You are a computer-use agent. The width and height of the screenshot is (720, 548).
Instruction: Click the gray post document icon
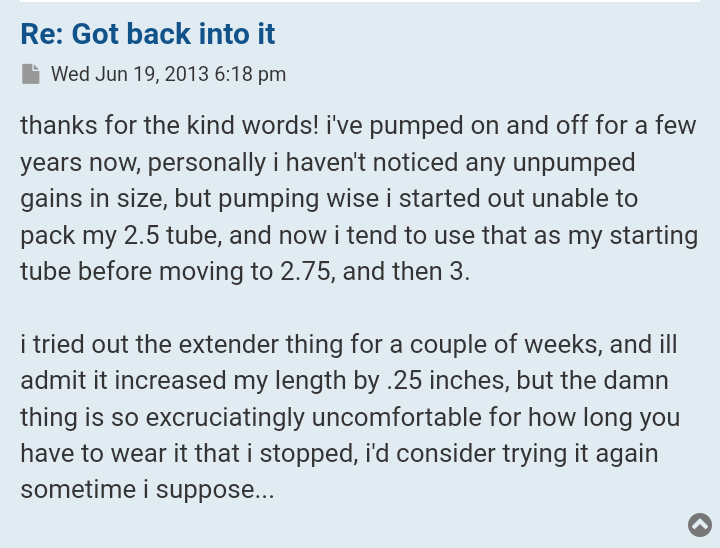pos(31,74)
